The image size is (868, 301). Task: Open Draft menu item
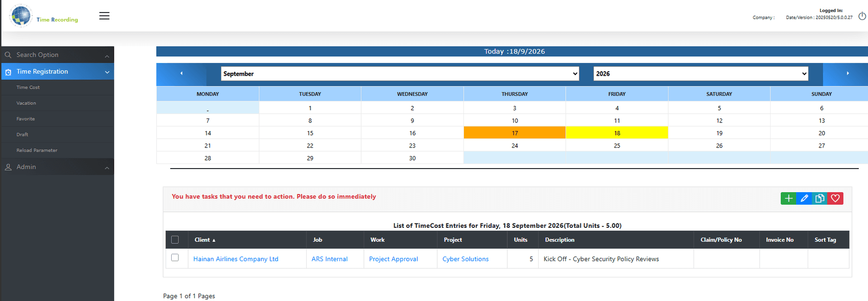tap(22, 135)
